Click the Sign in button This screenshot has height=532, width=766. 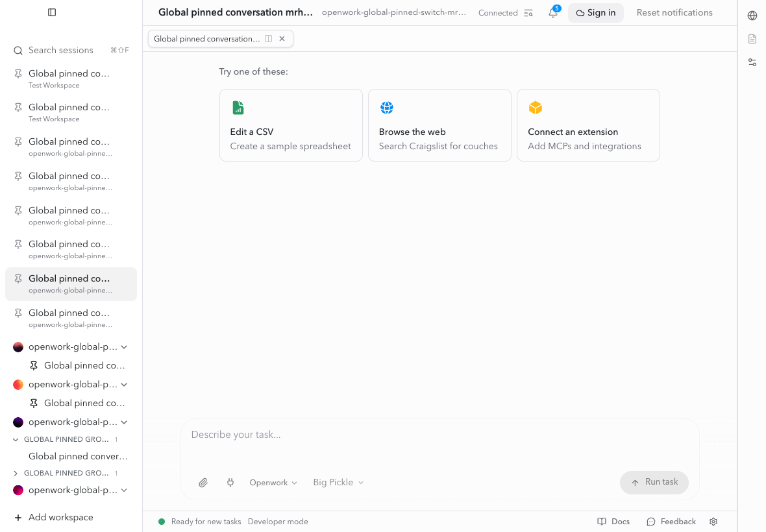point(595,13)
